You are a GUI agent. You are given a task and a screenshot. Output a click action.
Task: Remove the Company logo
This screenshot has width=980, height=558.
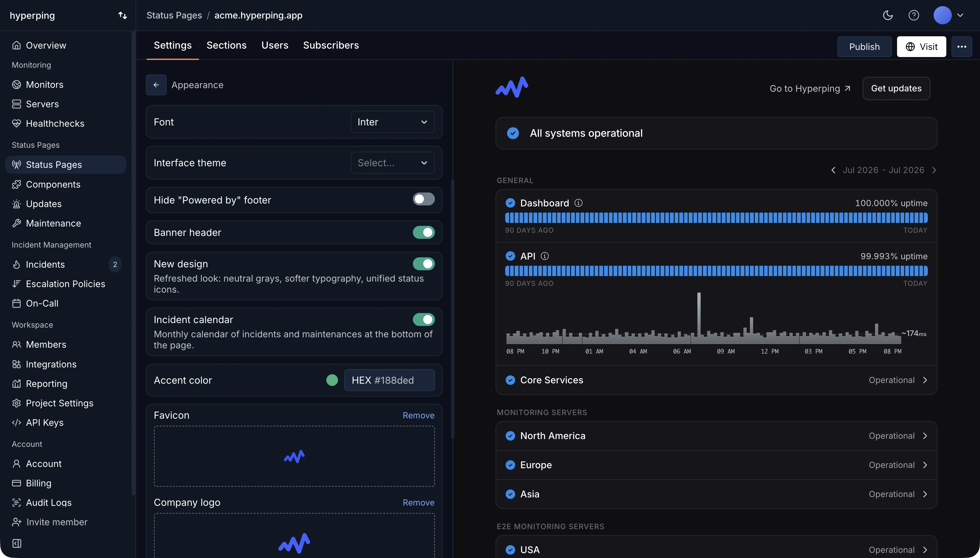tap(418, 503)
